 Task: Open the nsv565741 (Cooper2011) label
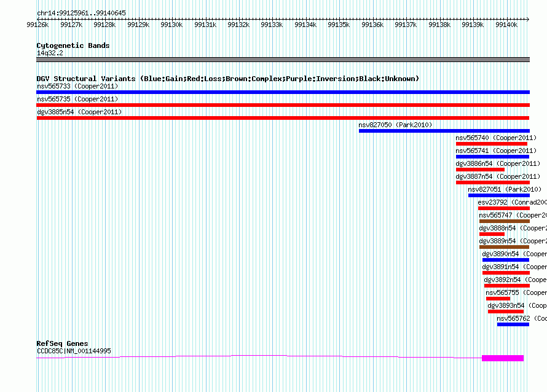coord(496,151)
